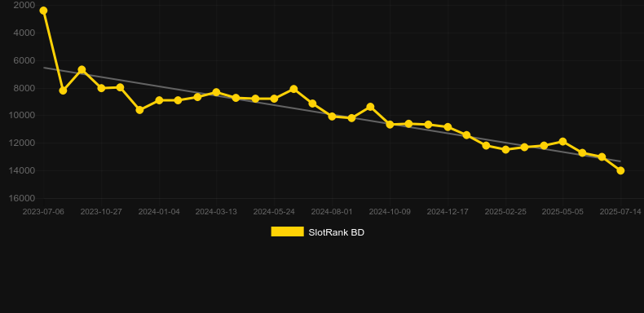Screen dimensions: 644x313
Task: Click the data point above 2024-10-09
Action: 390,124
